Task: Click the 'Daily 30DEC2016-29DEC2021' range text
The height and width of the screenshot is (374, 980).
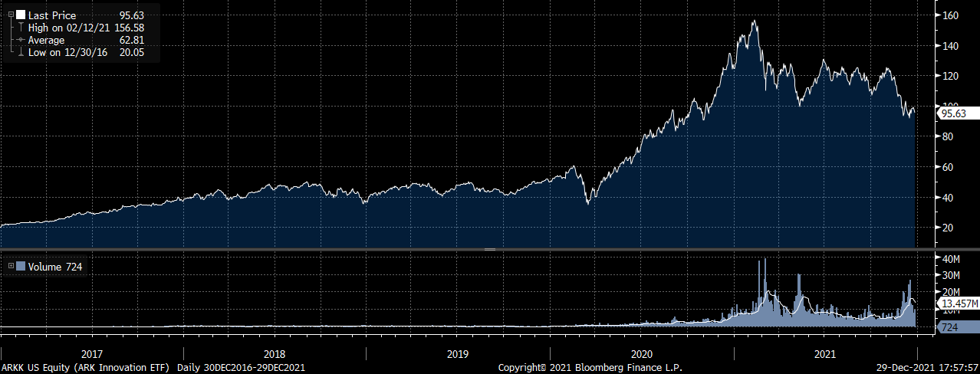Action: pos(242,368)
